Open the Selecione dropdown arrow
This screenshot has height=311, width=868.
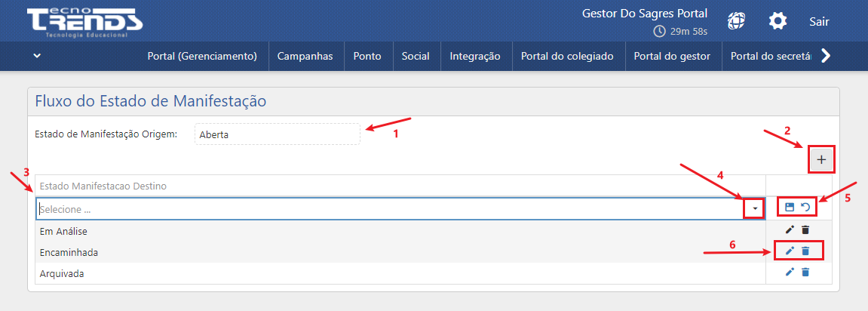(755, 208)
